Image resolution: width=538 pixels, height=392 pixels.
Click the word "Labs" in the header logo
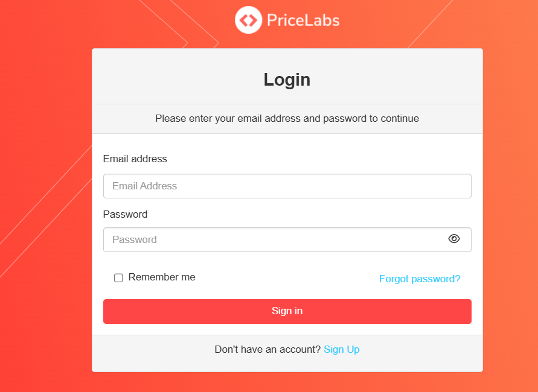point(323,21)
